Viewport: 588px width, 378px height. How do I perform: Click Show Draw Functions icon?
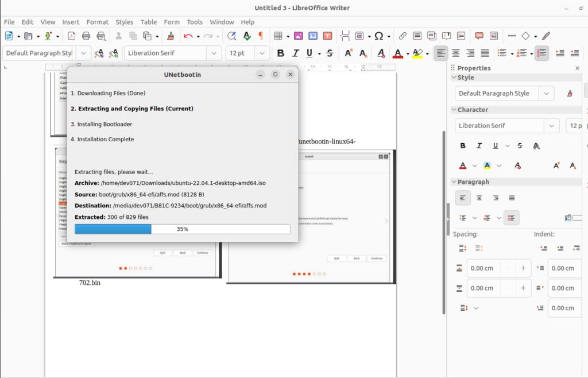[x=546, y=36]
